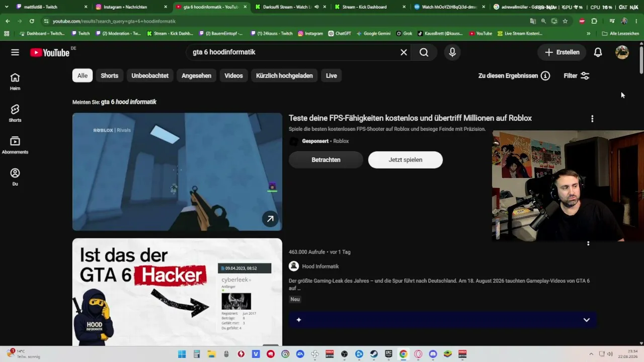Select the Unbeobachtet filter chip
Viewport: 644px width, 362px height.
(150, 76)
